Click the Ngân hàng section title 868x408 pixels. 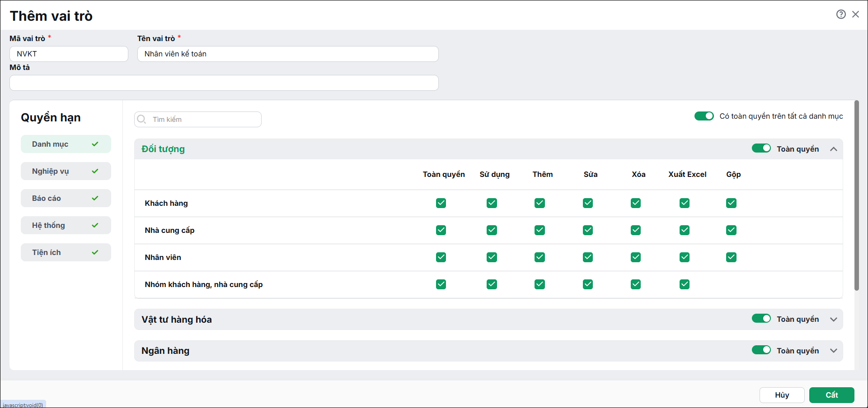(x=165, y=351)
